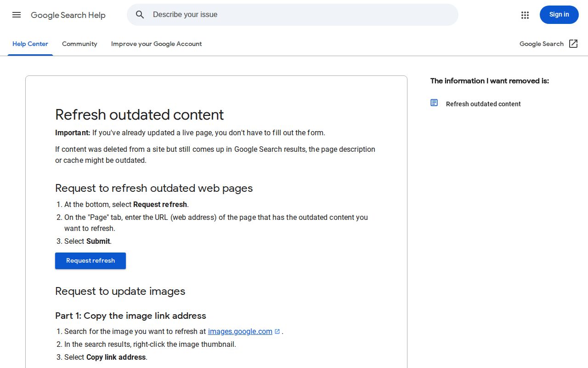Click the search magnifier icon
Screen dimensions: 588x368
[140, 15]
